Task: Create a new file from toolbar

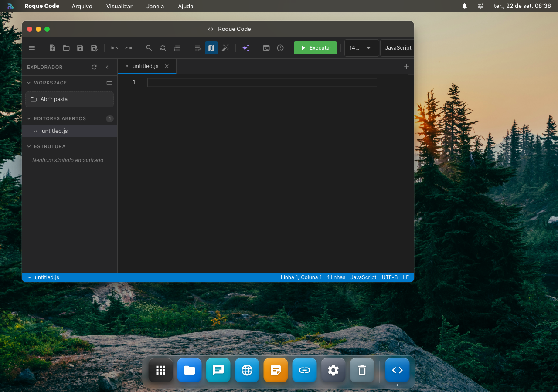Action: click(x=52, y=48)
